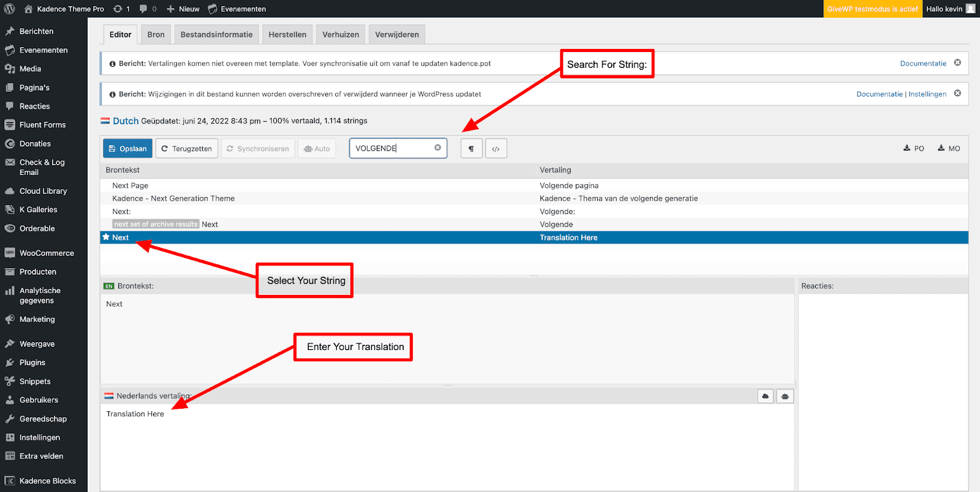980x492 pixels.
Task: Dismiss the template mismatch notice
Action: pyautogui.click(x=957, y=62)
